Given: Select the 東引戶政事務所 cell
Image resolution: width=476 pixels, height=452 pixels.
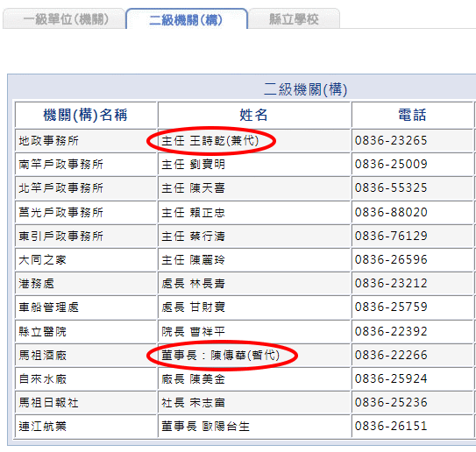Looking at the screenshot, I should (x=86, y=236).
